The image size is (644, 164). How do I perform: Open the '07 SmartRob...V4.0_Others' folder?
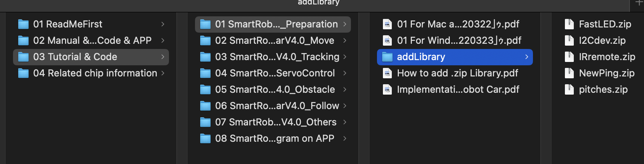[276, 122]
